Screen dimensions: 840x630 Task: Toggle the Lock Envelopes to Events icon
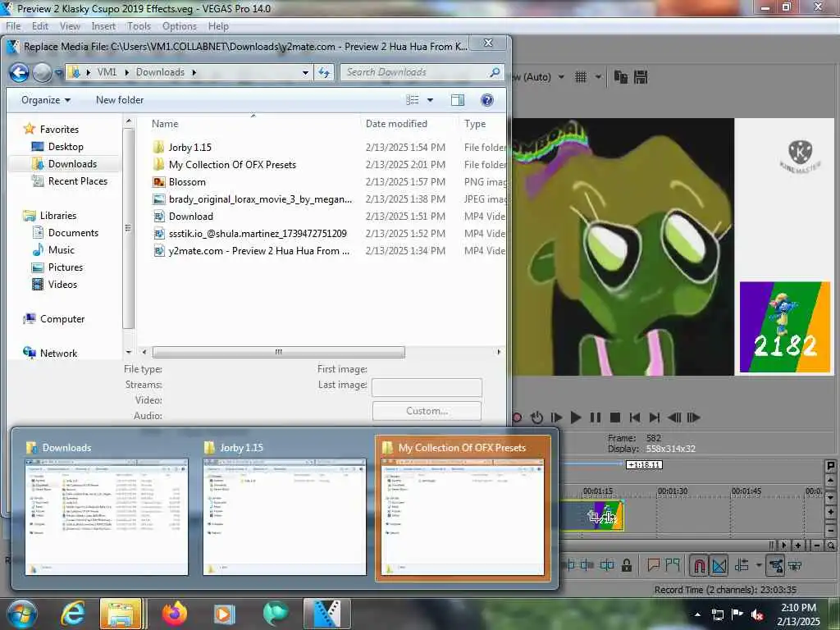[776, 565]
